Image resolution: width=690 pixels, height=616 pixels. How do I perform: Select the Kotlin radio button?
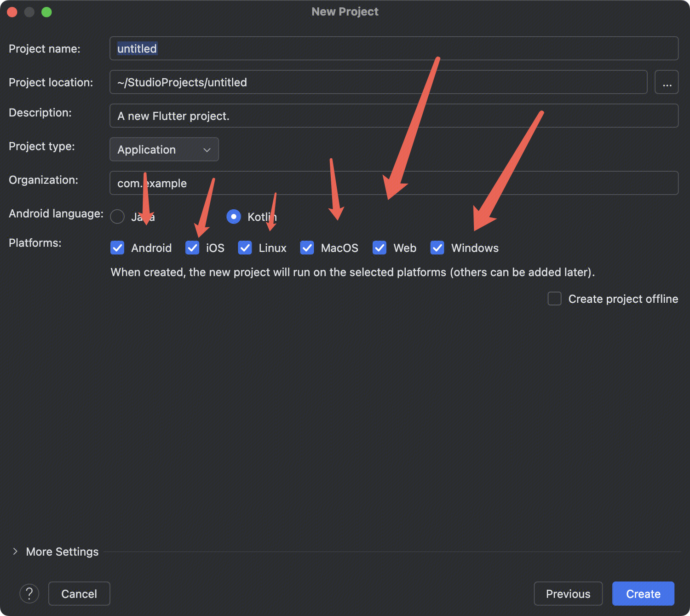coord(234,217)
